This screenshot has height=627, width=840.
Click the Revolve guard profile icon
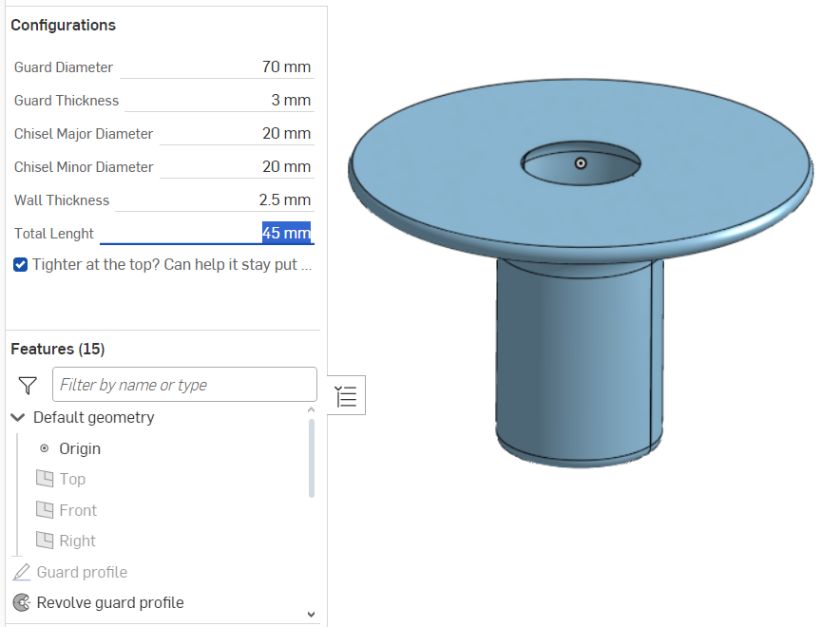(x=22, y=602)
